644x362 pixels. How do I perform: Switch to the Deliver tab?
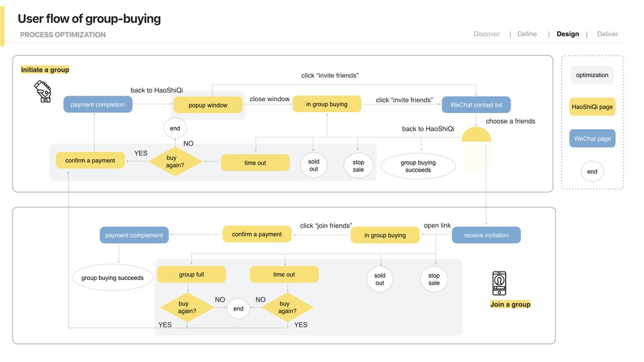click(608, 34)
